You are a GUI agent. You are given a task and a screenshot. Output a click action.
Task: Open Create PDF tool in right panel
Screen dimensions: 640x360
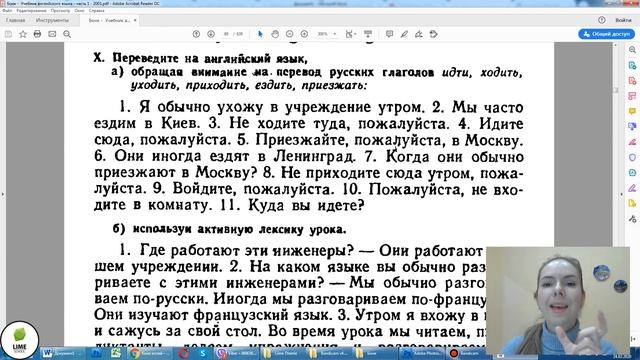pos(632,81)
